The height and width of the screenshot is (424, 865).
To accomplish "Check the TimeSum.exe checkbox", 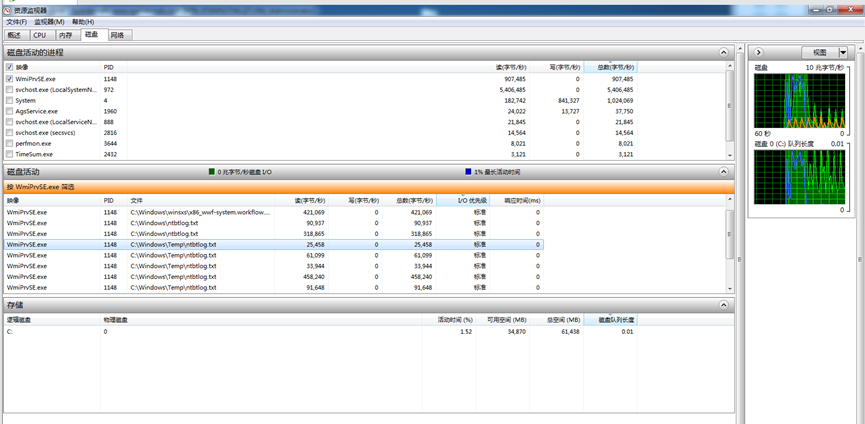I will click(9, 154).
